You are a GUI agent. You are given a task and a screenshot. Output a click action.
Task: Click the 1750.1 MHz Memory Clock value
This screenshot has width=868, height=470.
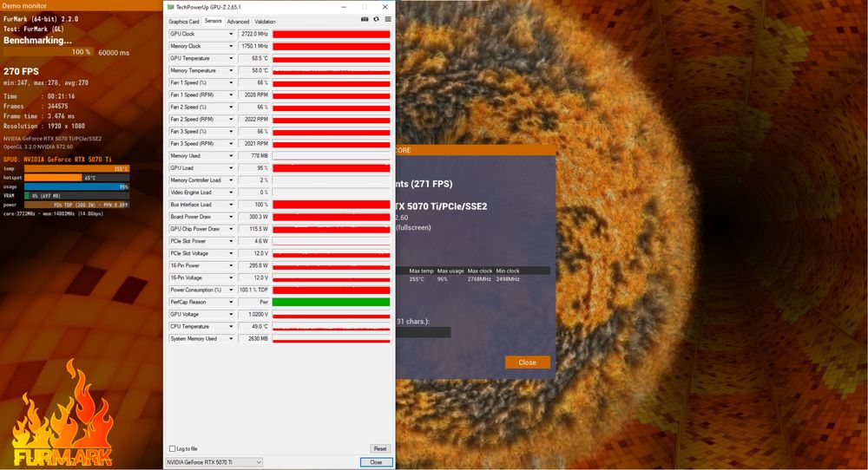(253, 46)
